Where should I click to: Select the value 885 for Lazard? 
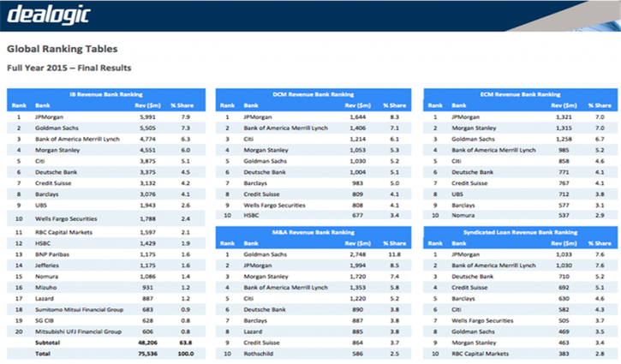[x=358, y=332]
